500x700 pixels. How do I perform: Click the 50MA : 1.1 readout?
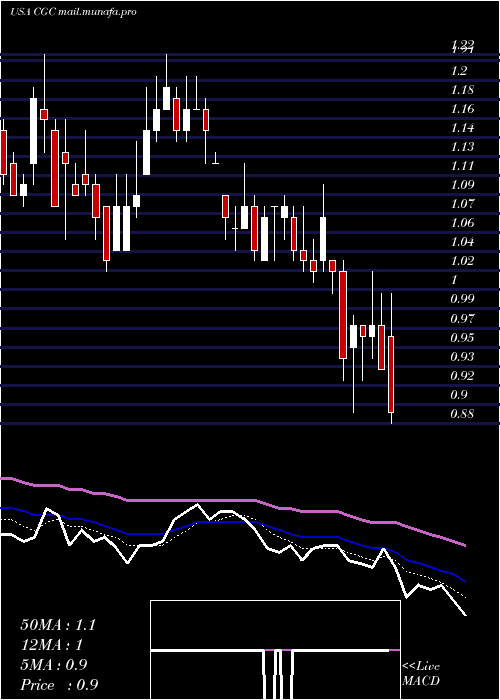58,625
